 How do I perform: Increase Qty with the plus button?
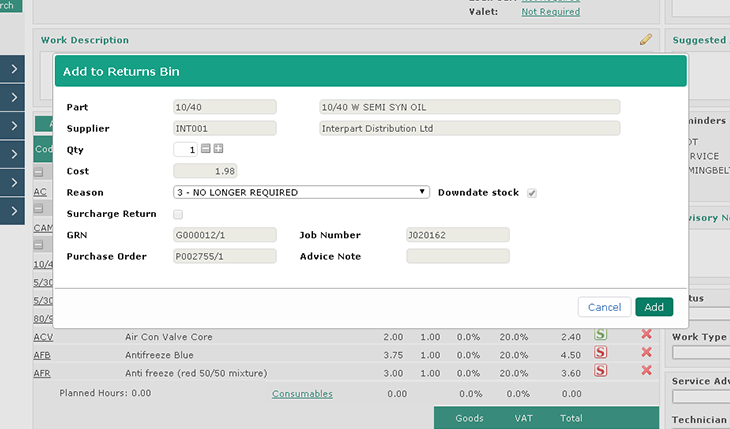pyautogui.click(x=218, y=149)
